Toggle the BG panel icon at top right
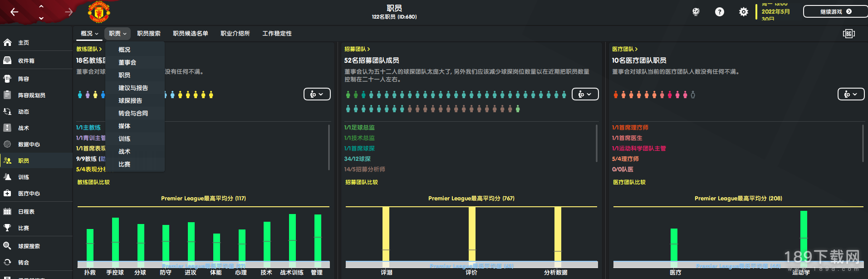This screenshot has width=868, height=279. click(849, 34)
